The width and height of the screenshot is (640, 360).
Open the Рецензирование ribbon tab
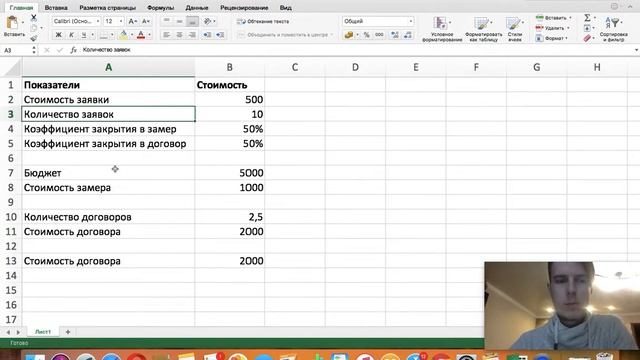click(x=244, y=7)
